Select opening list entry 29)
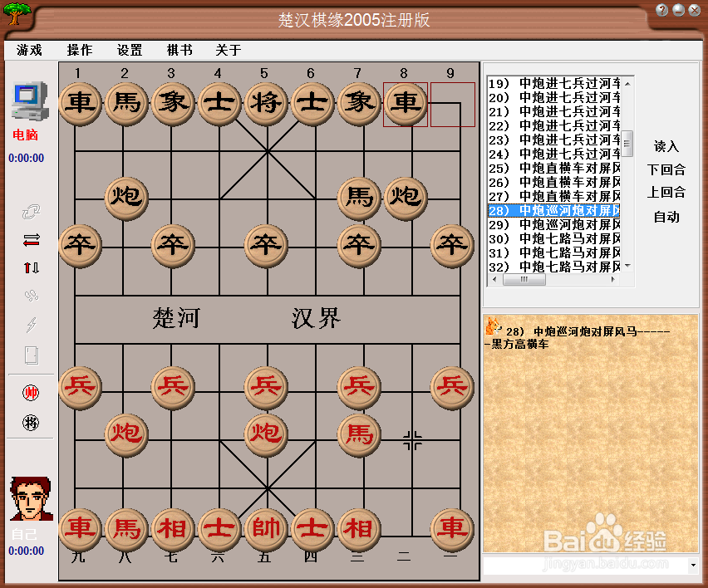This screenshot has height=588, width=708. pyautogui.click(x=554, y=225)
